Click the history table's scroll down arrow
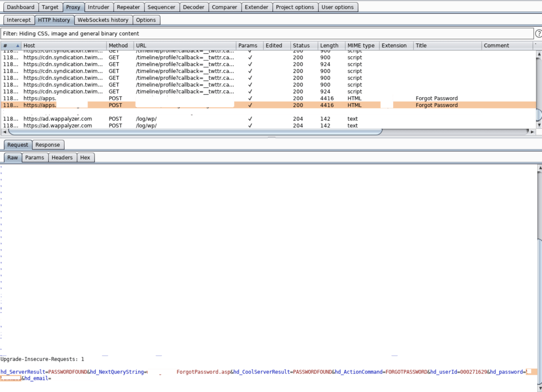The image size is (542, 392). [539, 125]
